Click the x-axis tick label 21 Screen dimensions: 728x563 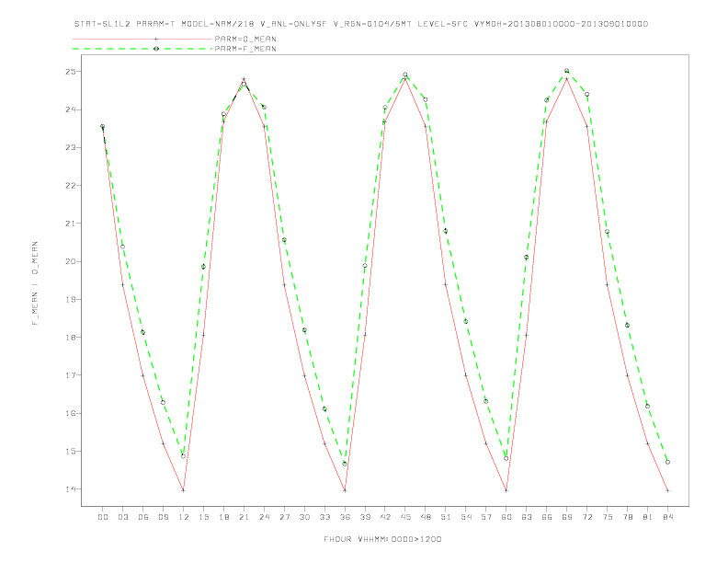244,517
